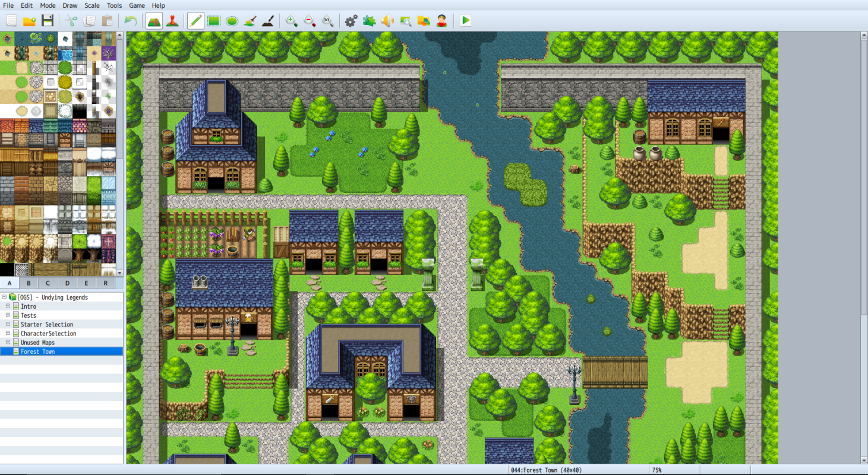
Task: Select the Starter Selection map entry
Action: (47, 325)
